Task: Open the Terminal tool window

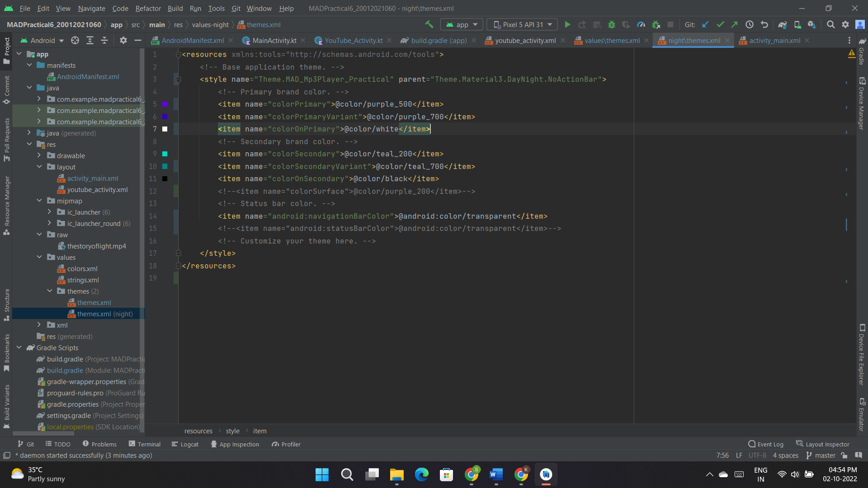Action: point(145,444)
